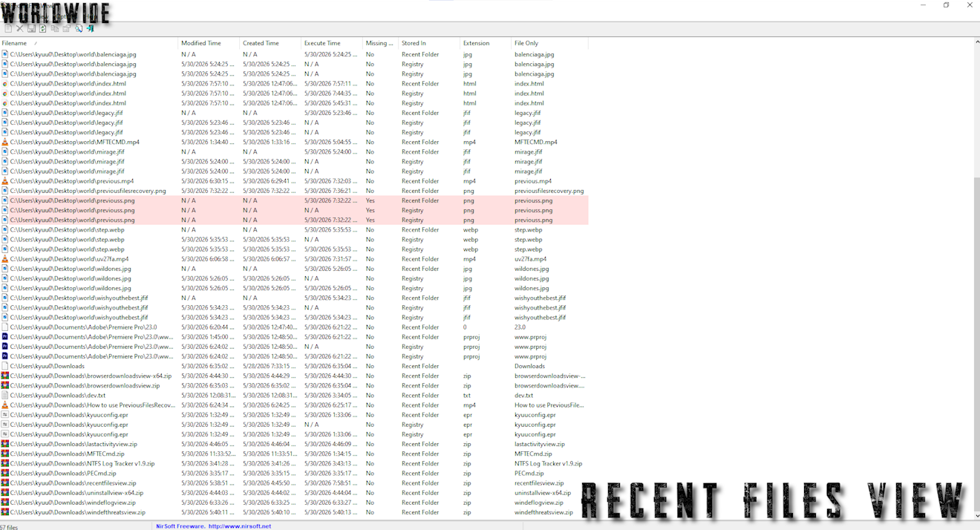
Task: Click the Exit door-arrow toolbar icon
Action: click(x=91, y=29)
